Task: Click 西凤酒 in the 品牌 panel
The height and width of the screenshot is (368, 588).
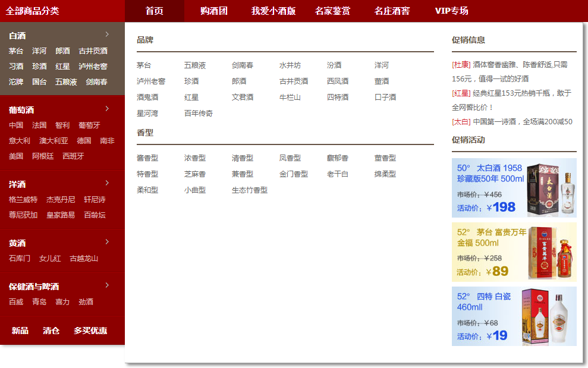Action: pyautogui.click(x=338, y=81)
